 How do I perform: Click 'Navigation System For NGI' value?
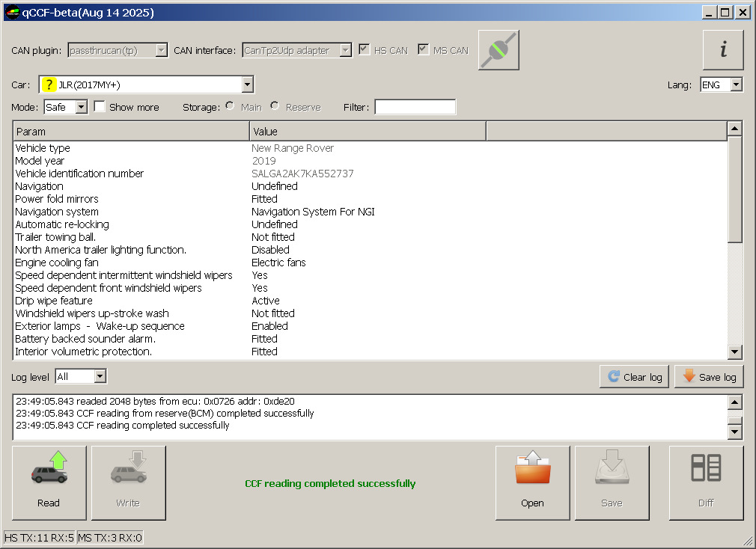coord(313,212)
